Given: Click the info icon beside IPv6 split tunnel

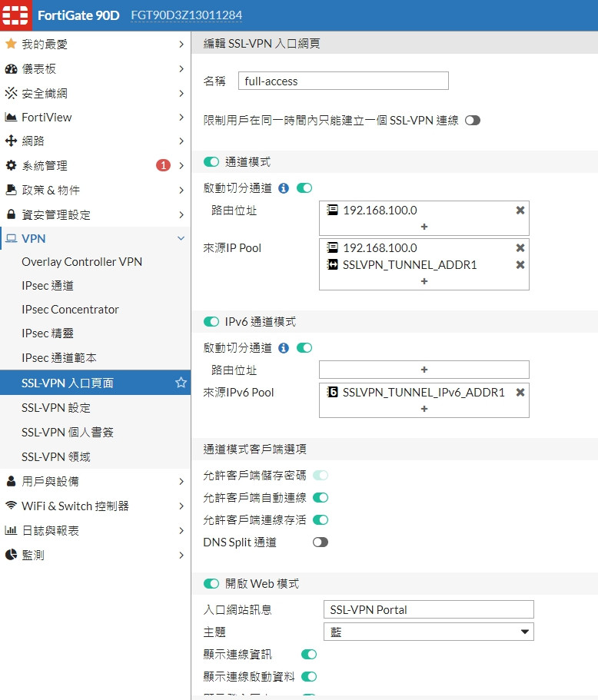Looking at the screenshot, I should click(x=284, y=348).
